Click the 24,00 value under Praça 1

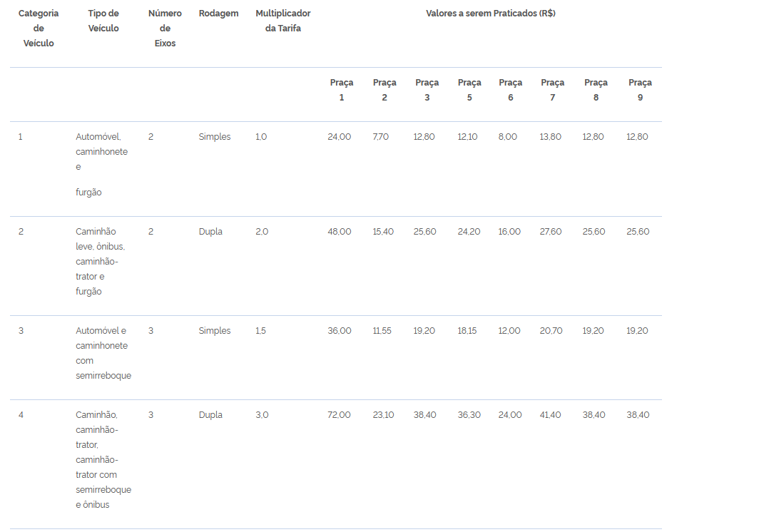coord(339,137)
